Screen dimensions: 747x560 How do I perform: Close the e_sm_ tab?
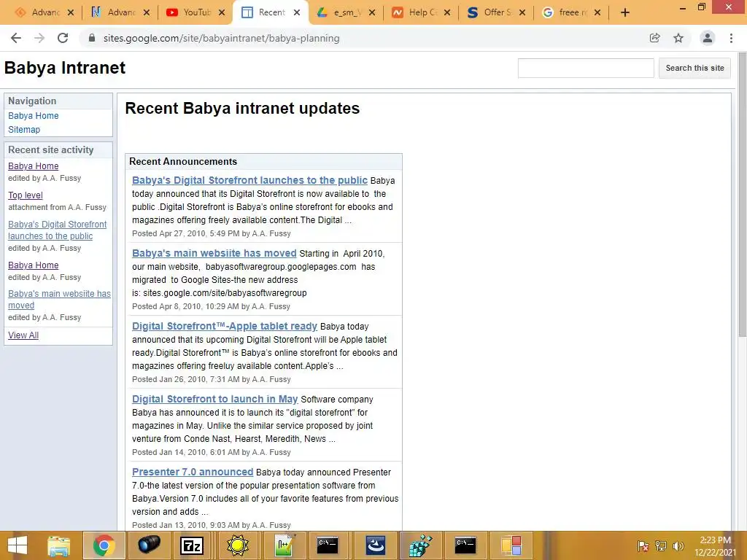tap(372, 13)
